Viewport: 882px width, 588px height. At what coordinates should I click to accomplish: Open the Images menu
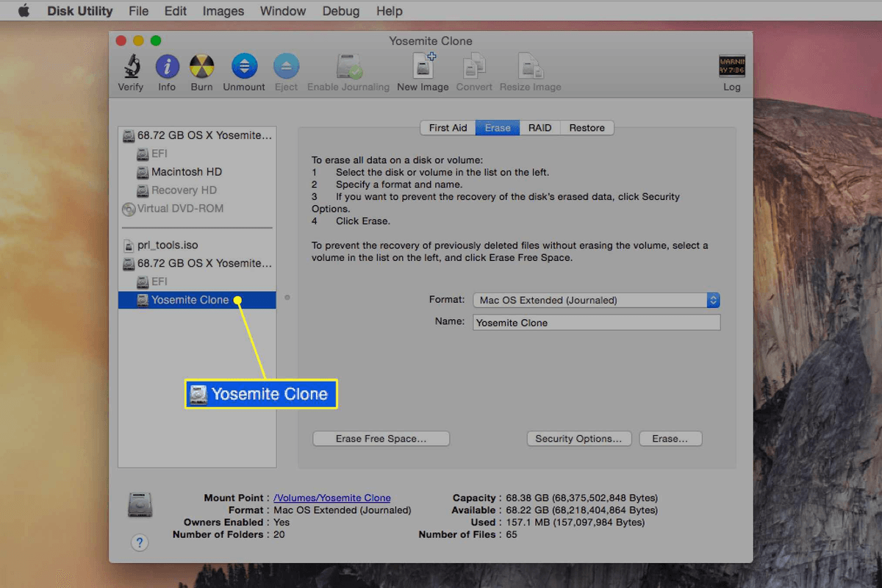(223, 10)
